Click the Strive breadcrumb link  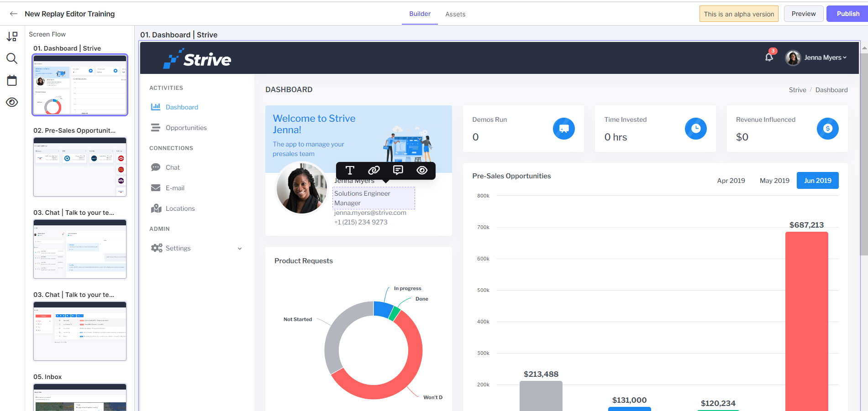pyautogui.click(x=797, y=90)
